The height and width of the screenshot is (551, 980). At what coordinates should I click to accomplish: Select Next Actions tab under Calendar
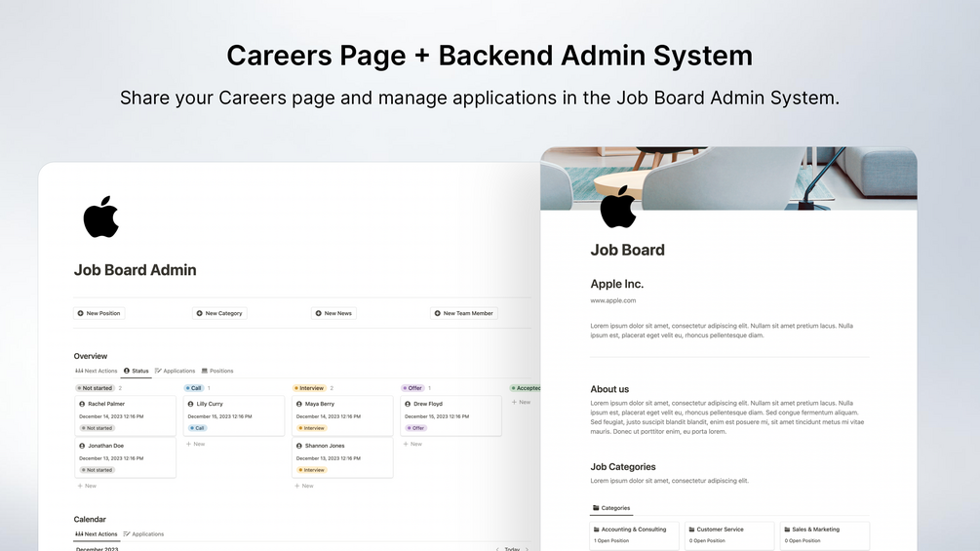pos(97,534)
